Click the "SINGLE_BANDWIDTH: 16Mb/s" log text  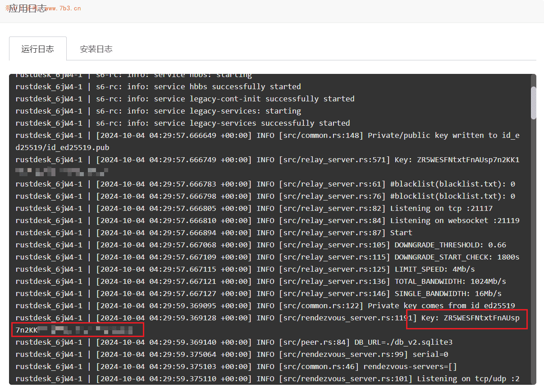(448, 293)
